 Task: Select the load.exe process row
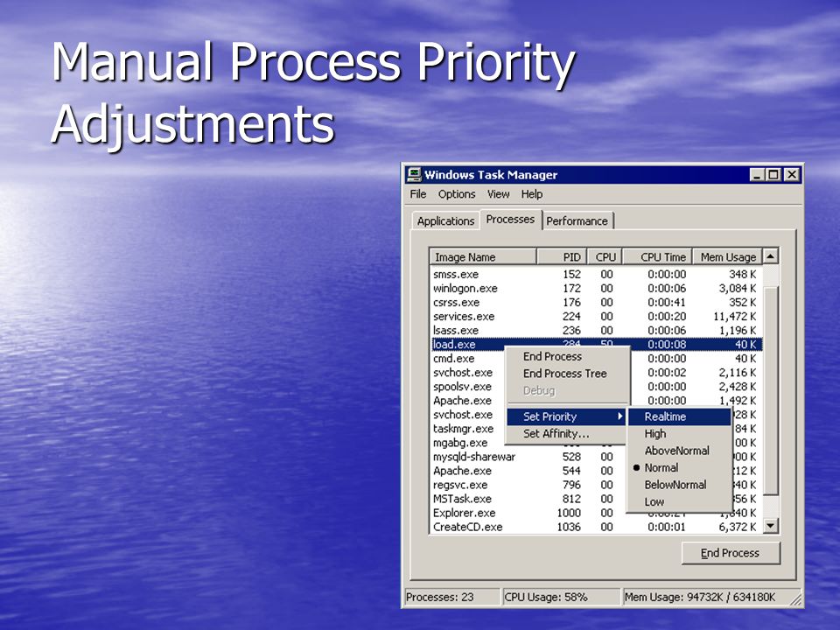596,344
